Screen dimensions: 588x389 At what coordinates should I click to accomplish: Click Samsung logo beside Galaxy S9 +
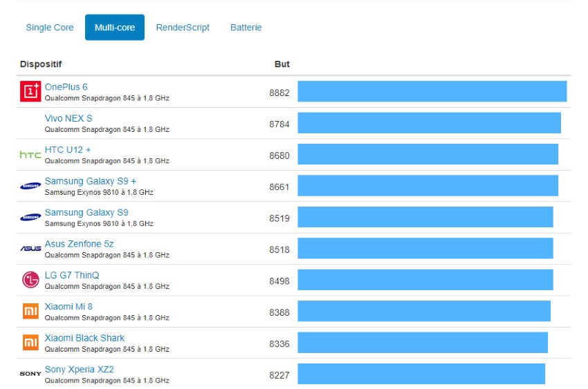click(30, 186)
